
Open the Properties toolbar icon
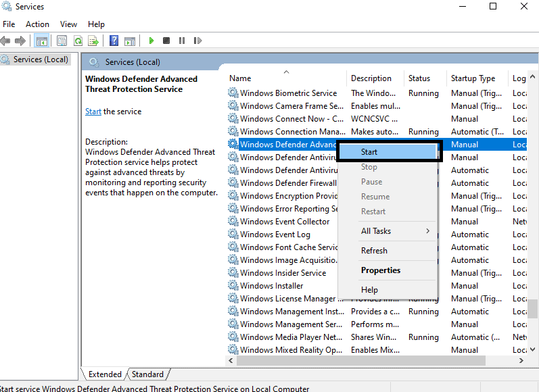(x=62, y=41)
